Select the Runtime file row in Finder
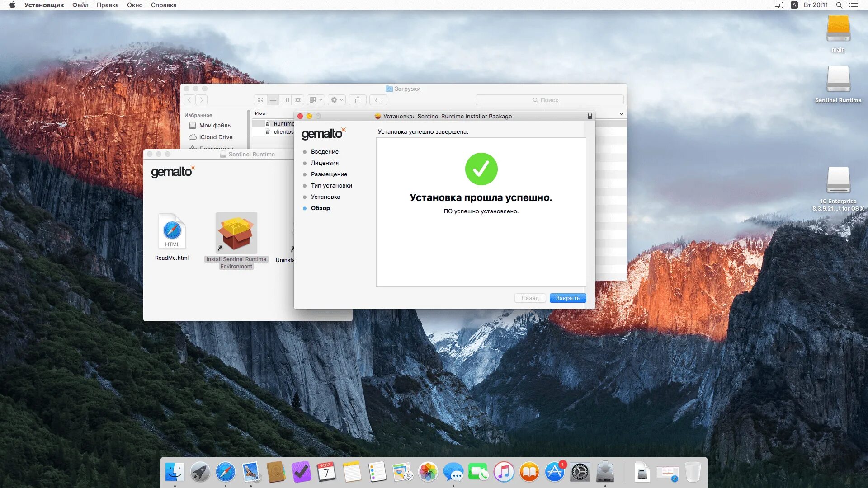 [x=274, y=123]
